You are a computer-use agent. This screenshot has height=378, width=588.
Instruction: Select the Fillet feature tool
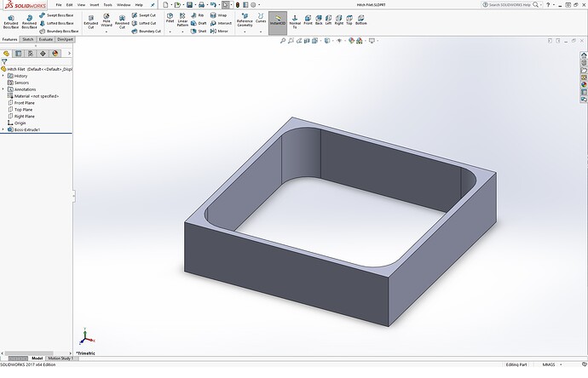170,19
